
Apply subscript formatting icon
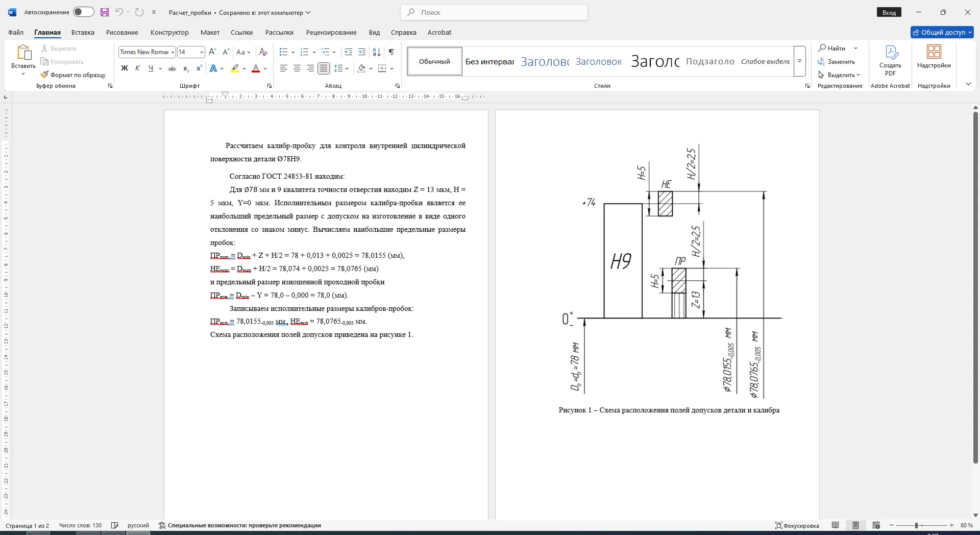(186, 68)
